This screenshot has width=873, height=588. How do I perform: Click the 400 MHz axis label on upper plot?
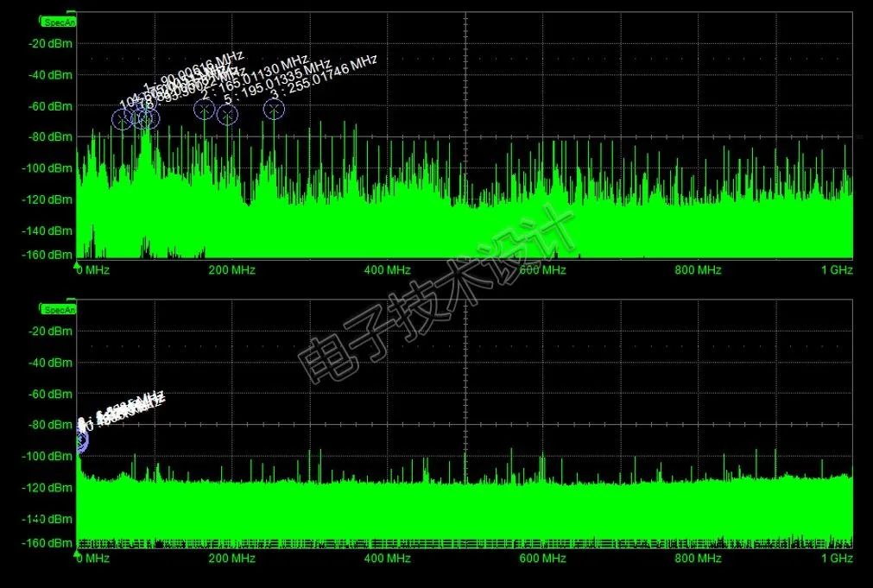[387, 270]
